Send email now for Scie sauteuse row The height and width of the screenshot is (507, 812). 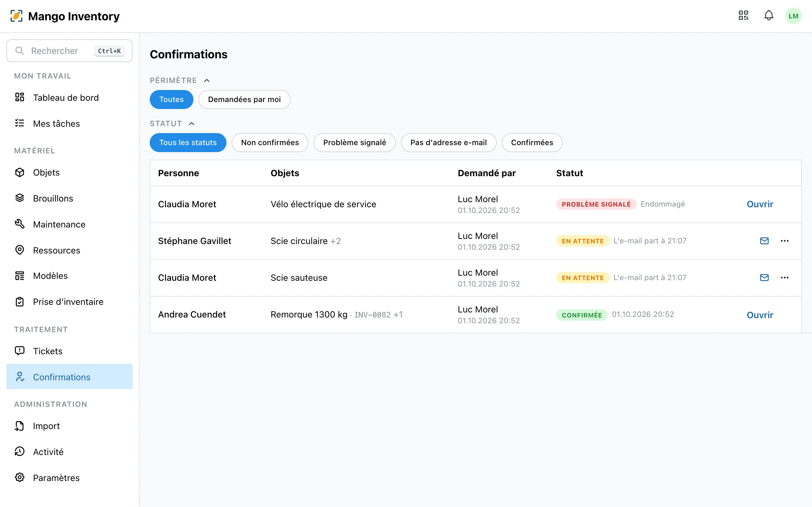[x=764, y=278]
